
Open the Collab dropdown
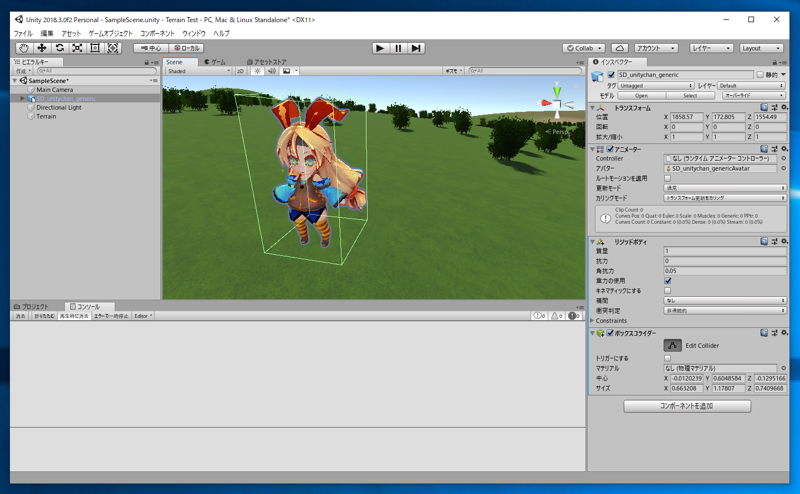584,48
